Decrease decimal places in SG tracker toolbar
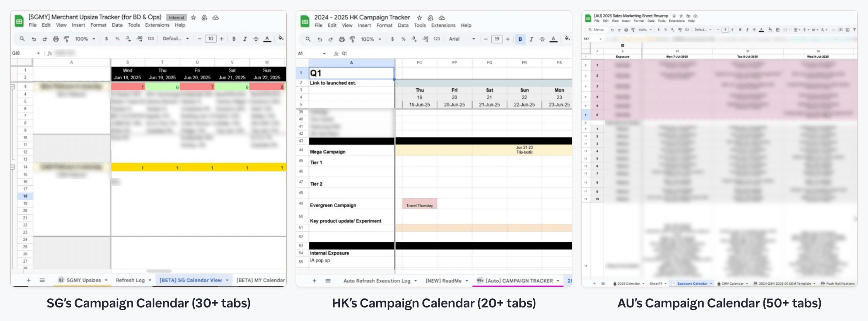Screen dimensions: 868x321 (x=128, y=39)
